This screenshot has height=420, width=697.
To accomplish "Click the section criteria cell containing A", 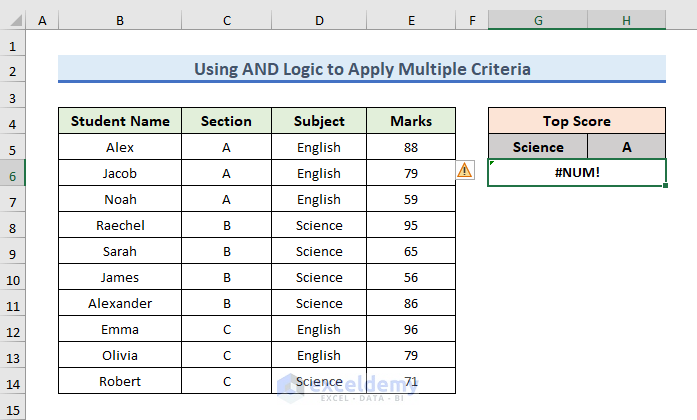I will coord(627,147).
